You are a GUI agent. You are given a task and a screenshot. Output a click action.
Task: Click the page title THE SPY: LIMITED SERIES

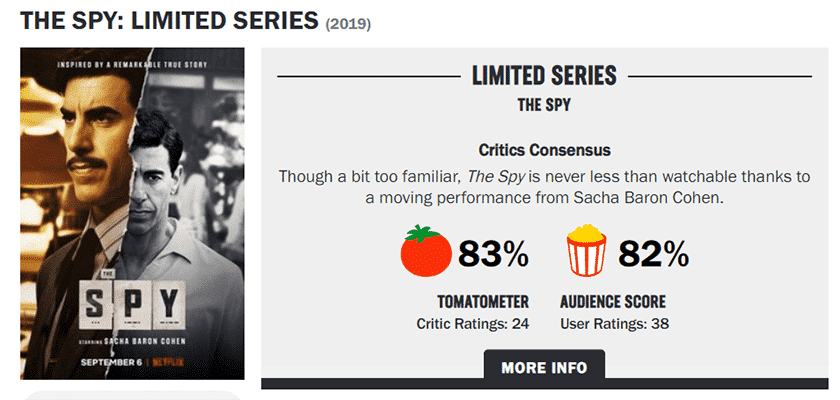click(x=169, y=20)
